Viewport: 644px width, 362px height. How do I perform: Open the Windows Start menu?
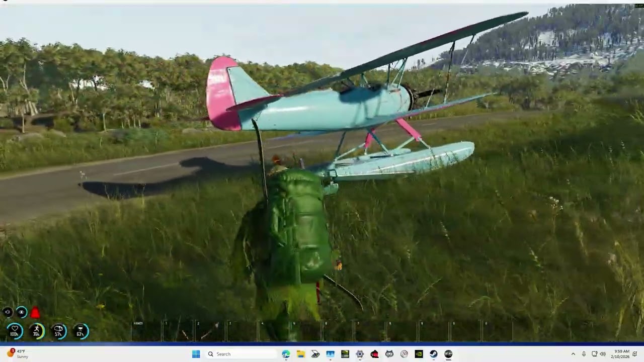196,354
